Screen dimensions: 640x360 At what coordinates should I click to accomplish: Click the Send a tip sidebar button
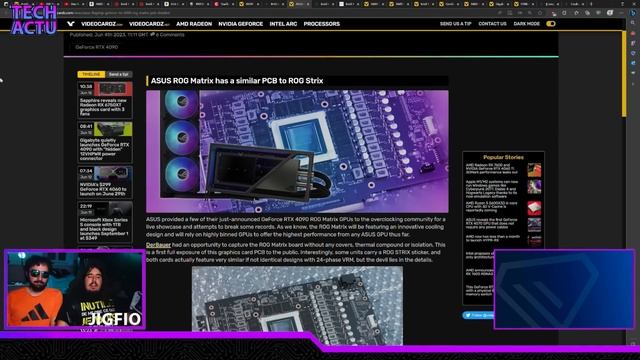(x=119, y=74)
